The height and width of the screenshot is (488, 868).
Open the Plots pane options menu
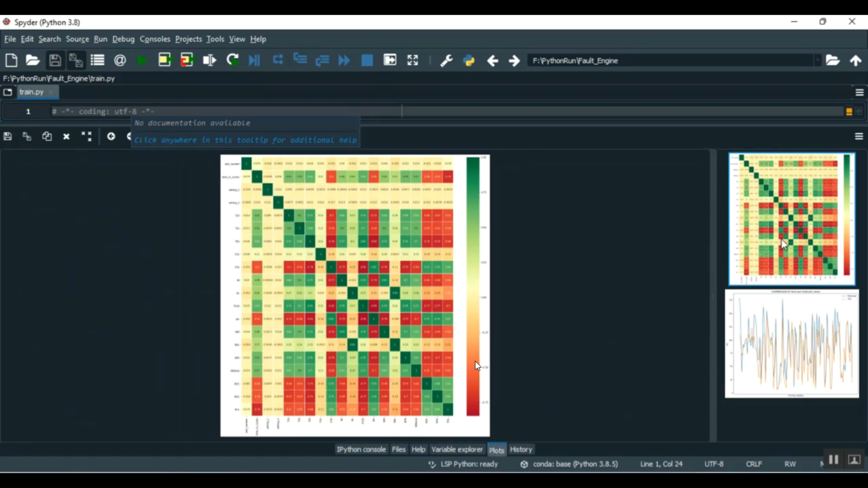coord(859,136)
